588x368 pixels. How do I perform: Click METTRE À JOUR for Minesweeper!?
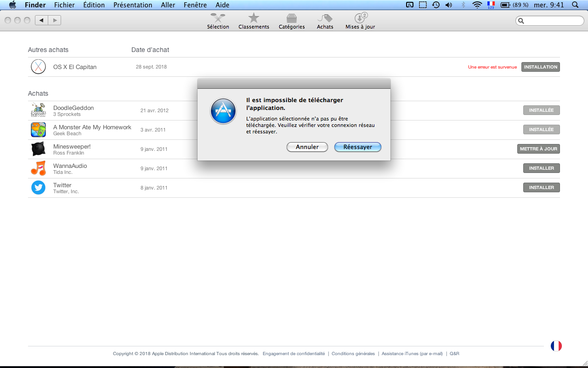pos(538,149)
